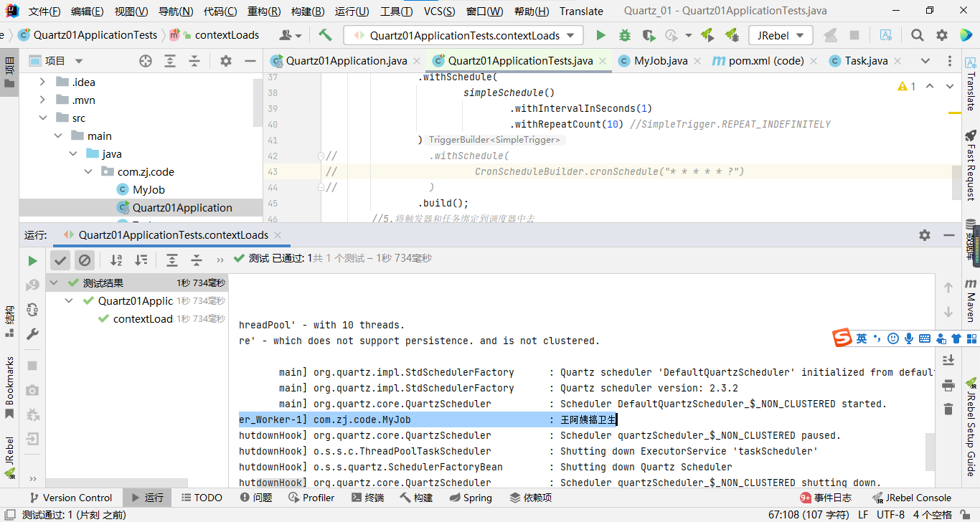Screen dimensions: 980x522
Task: Switch to Quartz01Application.java tab
Action: (347, 61)
